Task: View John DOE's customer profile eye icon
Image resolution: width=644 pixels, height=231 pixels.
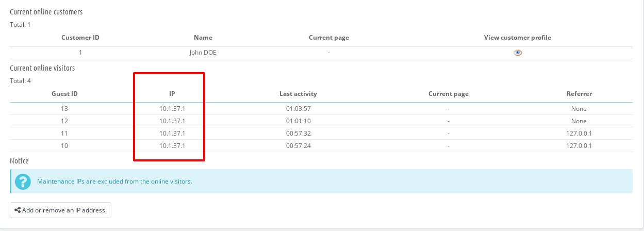Action: tap(518, 53)
